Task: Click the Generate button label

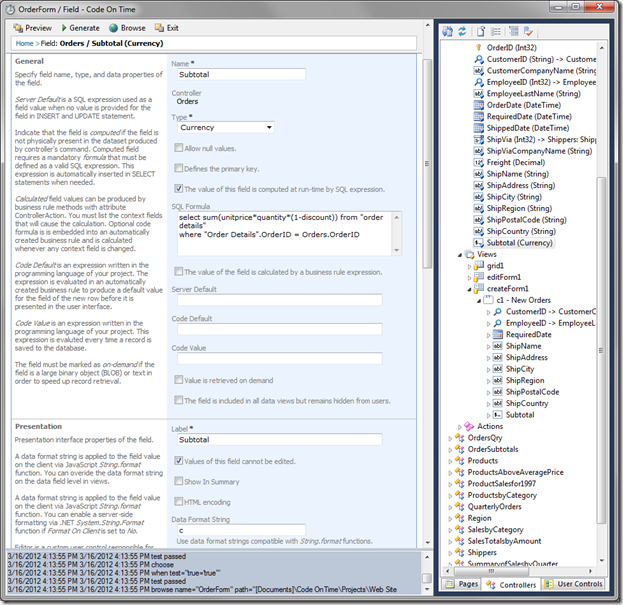Action: click(x=85, y=28)
